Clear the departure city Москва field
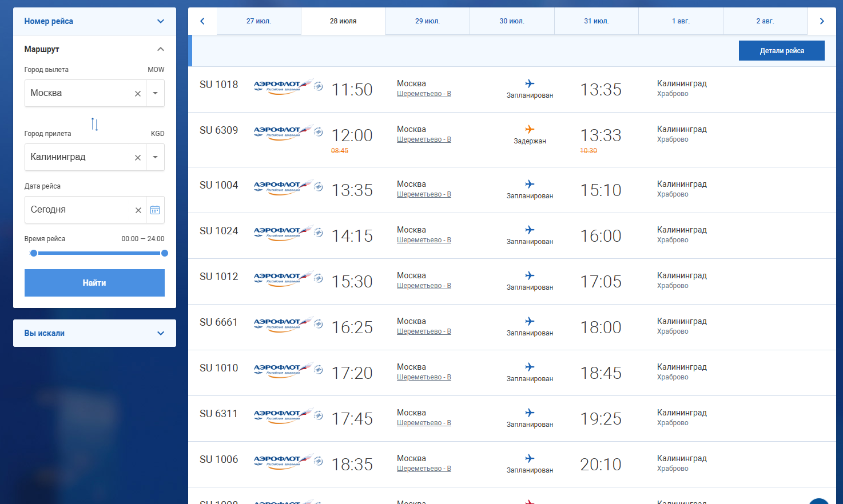The height and width of the screenshot is (504, 843). tap(138, 94)
